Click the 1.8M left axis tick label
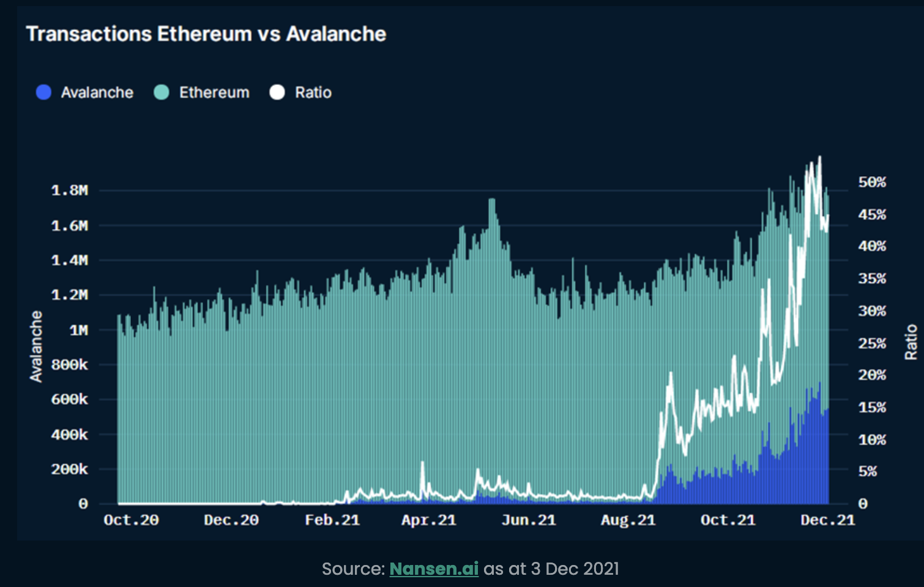 click(70, 191)
